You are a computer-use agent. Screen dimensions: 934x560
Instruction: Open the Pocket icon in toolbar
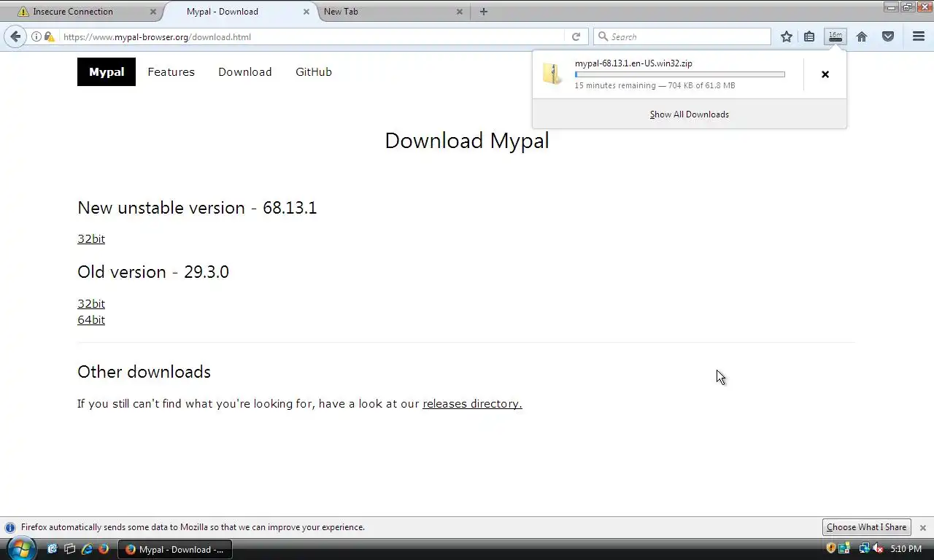[x=888, y=36]
